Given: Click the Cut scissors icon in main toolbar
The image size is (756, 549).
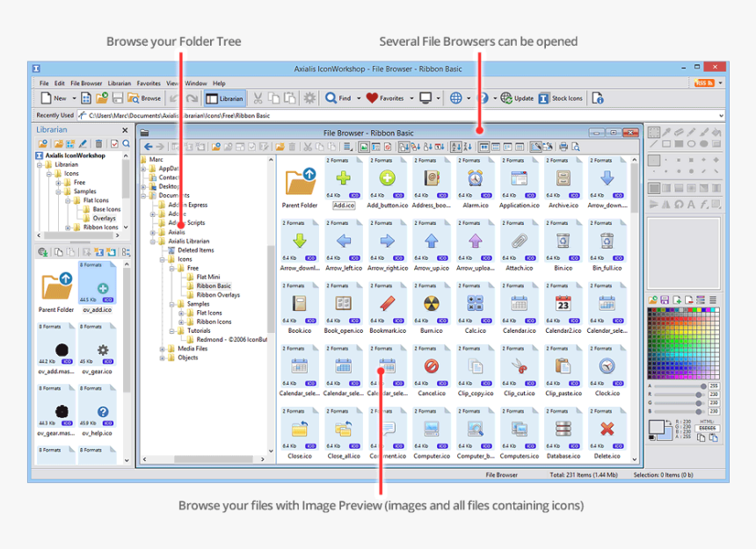Looking at the screenshot, I should (x=258, y=98).
